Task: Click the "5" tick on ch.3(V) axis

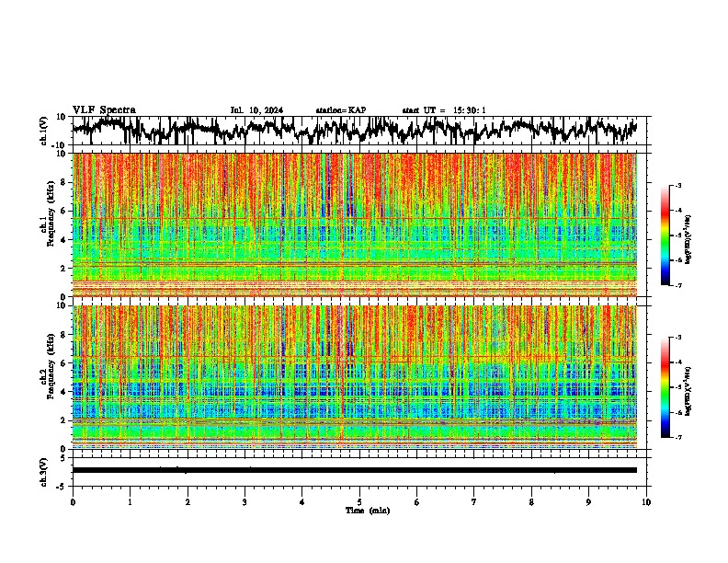Action: (x=63, y=458)
